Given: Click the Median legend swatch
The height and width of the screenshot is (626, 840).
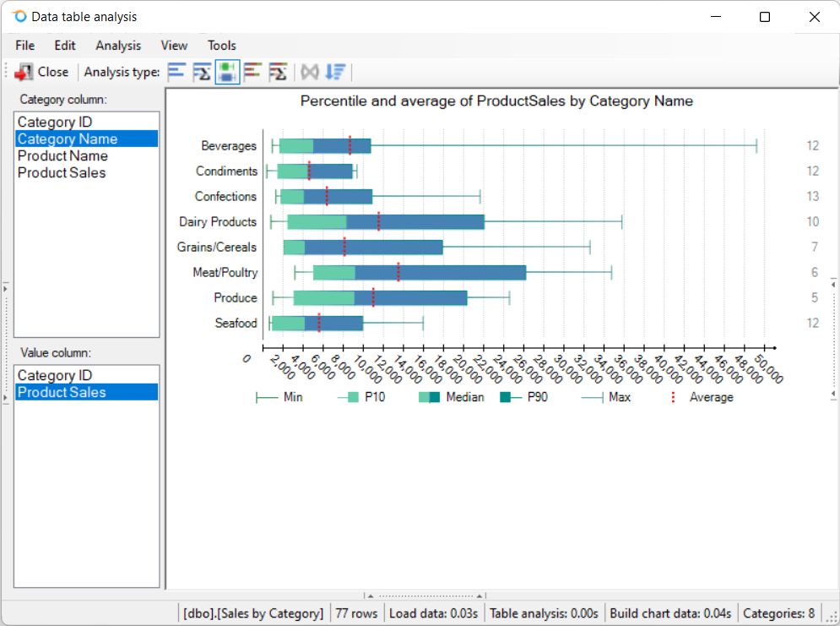Looking at the screenshot, I should pyautogui.click(x=430, y=397).
